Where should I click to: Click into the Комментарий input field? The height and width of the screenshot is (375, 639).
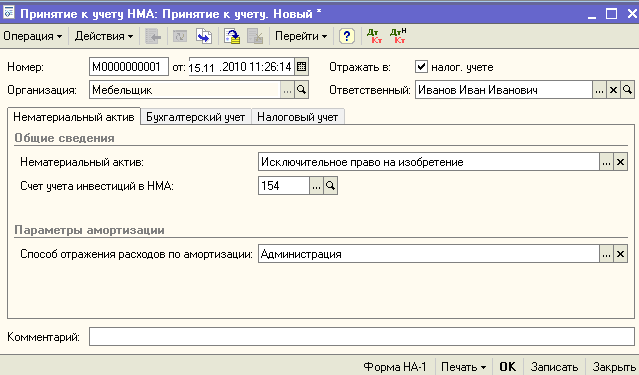point(361,337)
